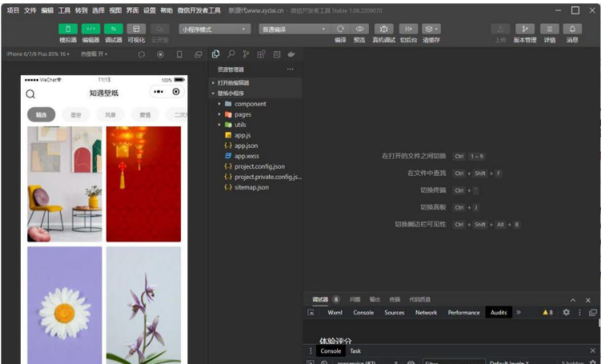Open Version Management (版本管理) icon
Viewport: 605px width, 364px height.
525,29
